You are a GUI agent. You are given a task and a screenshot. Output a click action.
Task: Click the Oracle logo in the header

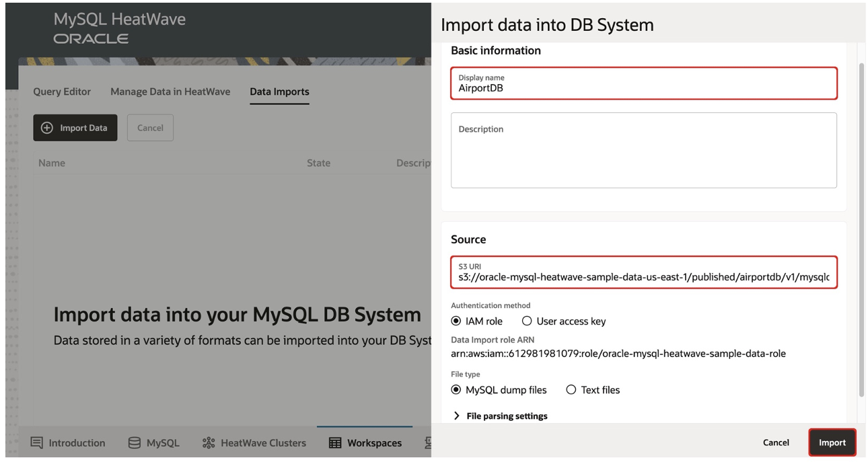91,38
